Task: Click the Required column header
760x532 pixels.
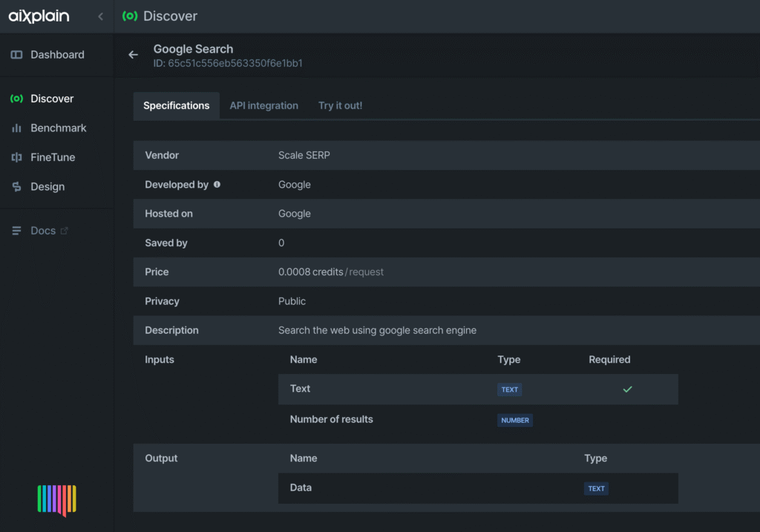Action: (x=609, y=360)
